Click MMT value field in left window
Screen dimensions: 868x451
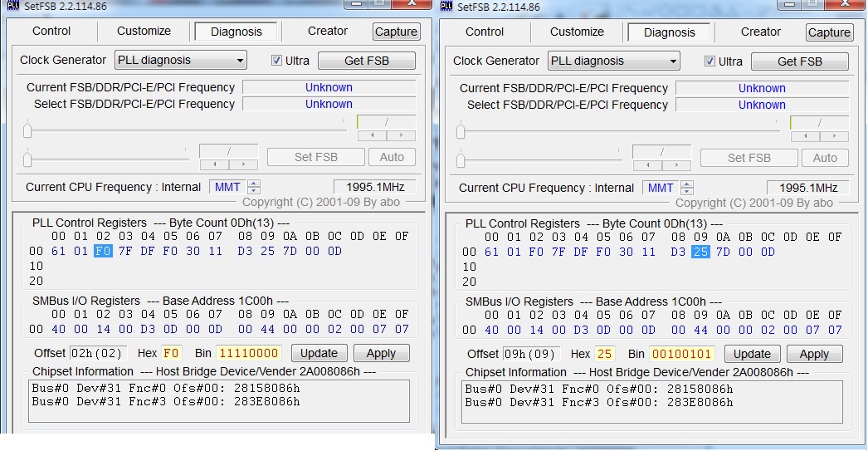pyautogui.click(x=227, y=187)
